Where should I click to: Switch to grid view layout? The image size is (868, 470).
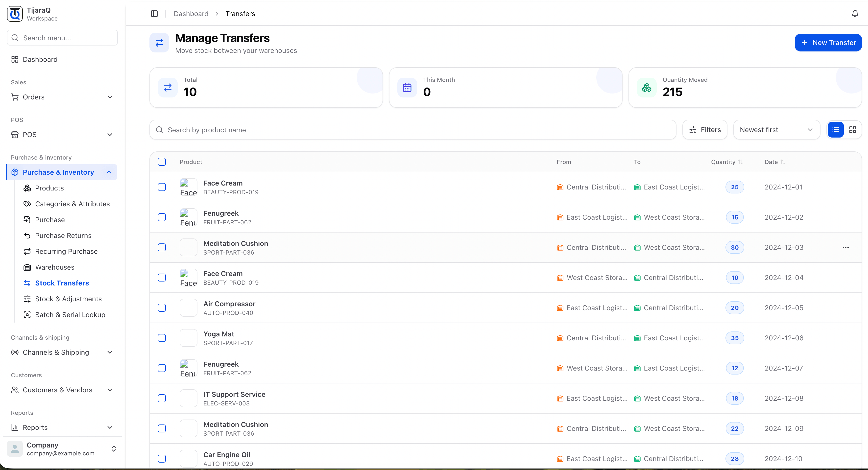pyautogui.click(x=852, y=130)
